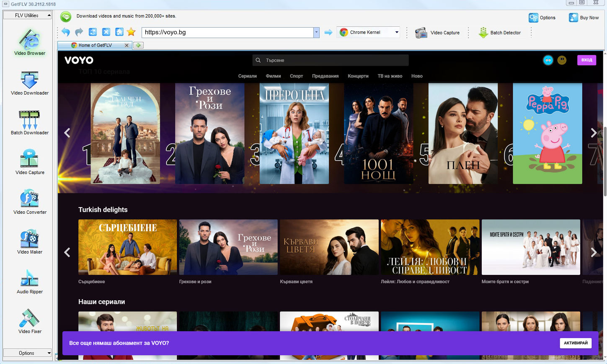Launch Video Capture from the toolbar
This screenshot has height=364, width=607.
tap(437, 33)
